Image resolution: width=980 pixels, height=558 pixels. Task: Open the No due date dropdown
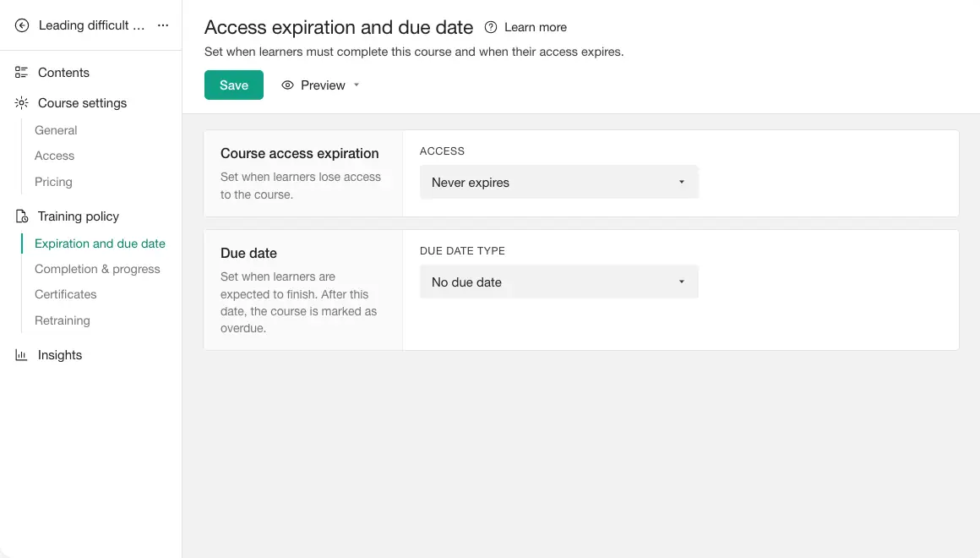(558, 282)
